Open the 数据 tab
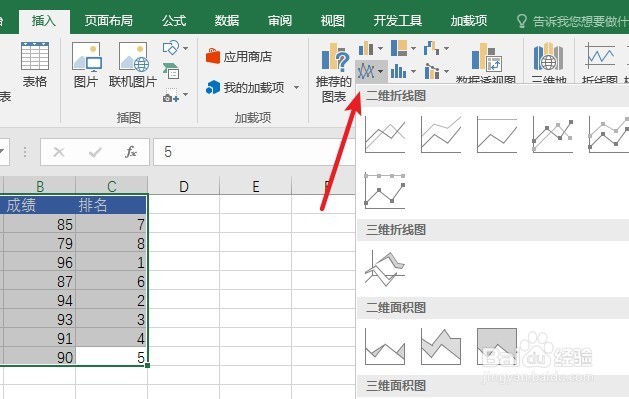This screenshot has width=629, height=399. (227, 21)
